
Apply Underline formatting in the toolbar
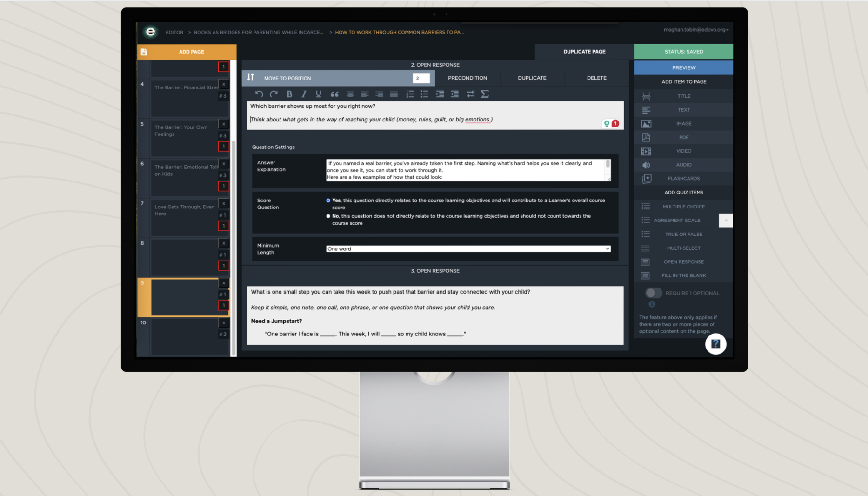point(319,94)
